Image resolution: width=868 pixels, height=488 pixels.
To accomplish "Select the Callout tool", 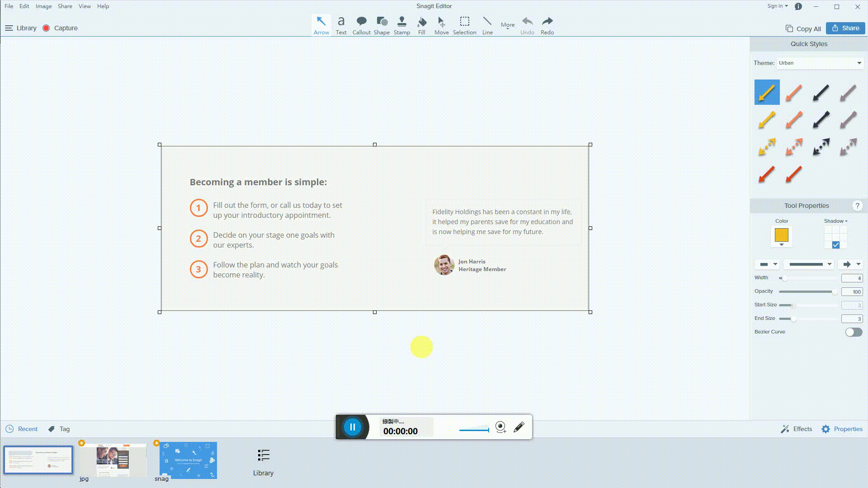I will 362,24.
